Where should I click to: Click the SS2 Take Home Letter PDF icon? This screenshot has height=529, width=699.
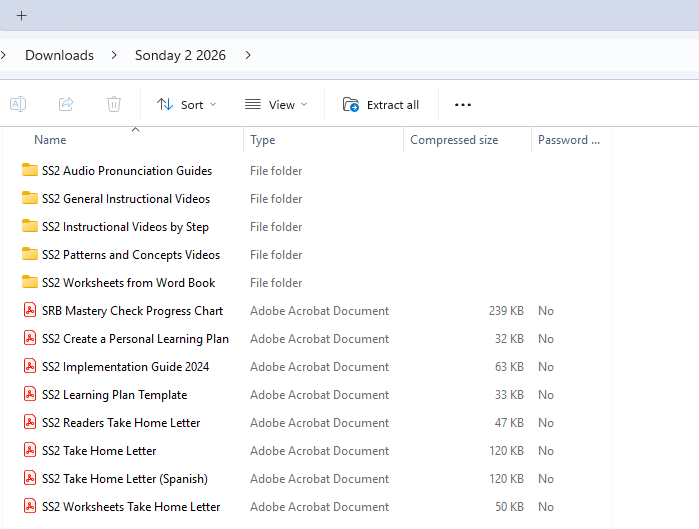pos(30,451)
